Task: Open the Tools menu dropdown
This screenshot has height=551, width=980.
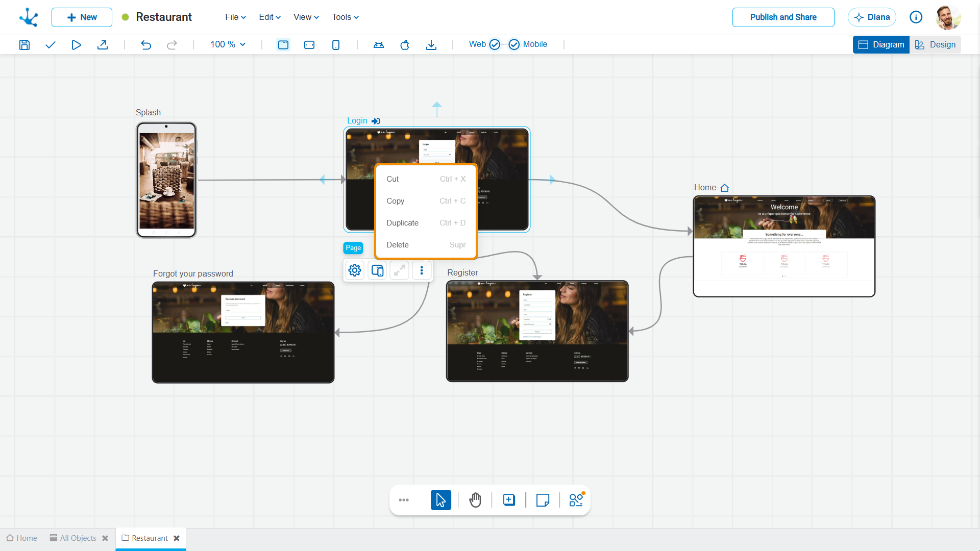Action: 346,17
